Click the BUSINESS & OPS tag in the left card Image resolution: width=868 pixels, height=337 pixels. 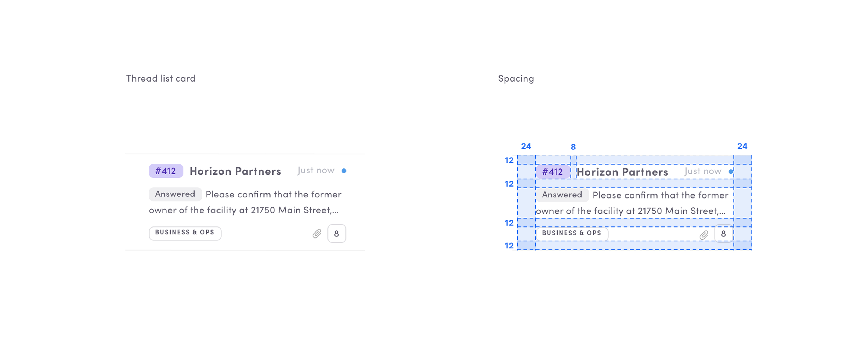tap(185, 233)
